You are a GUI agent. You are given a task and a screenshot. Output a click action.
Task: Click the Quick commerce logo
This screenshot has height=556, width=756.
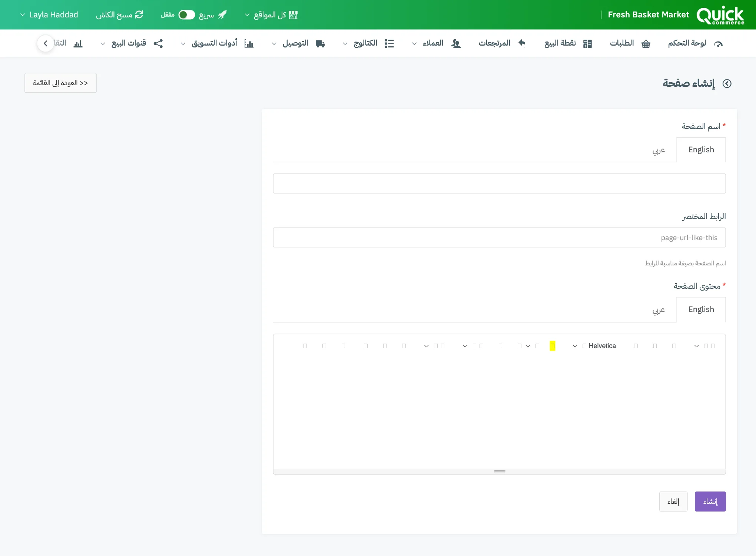click(720, 15)
